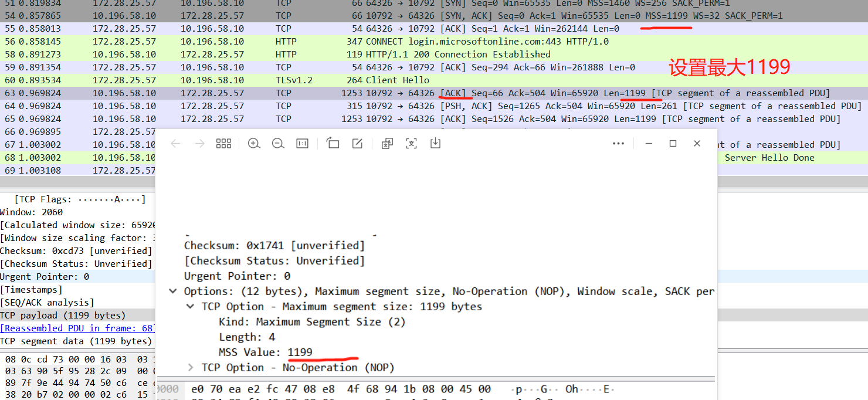Select the CONNECT login.microsoftonline.com packet row
The width and height of the screenshot is (868, 400).
click(x=411, y=41)
